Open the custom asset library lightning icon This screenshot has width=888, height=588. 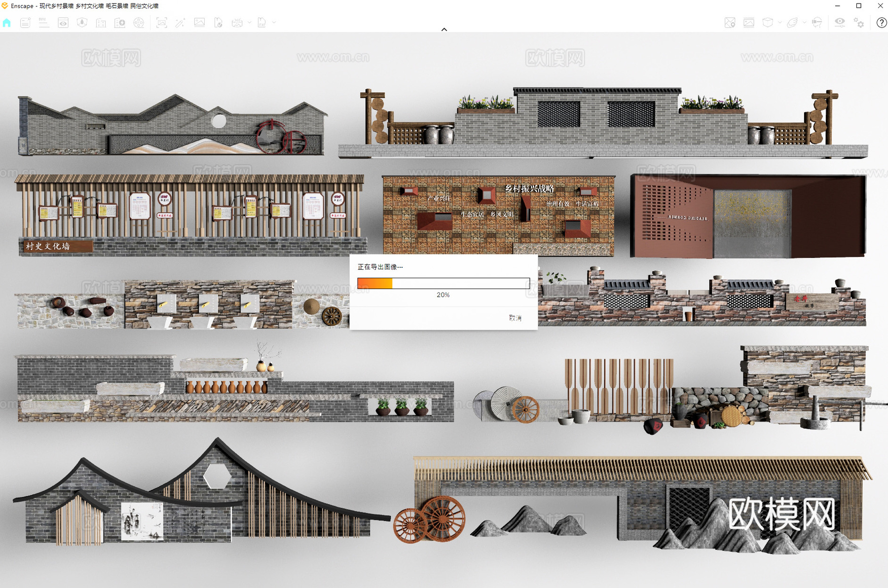120,23
